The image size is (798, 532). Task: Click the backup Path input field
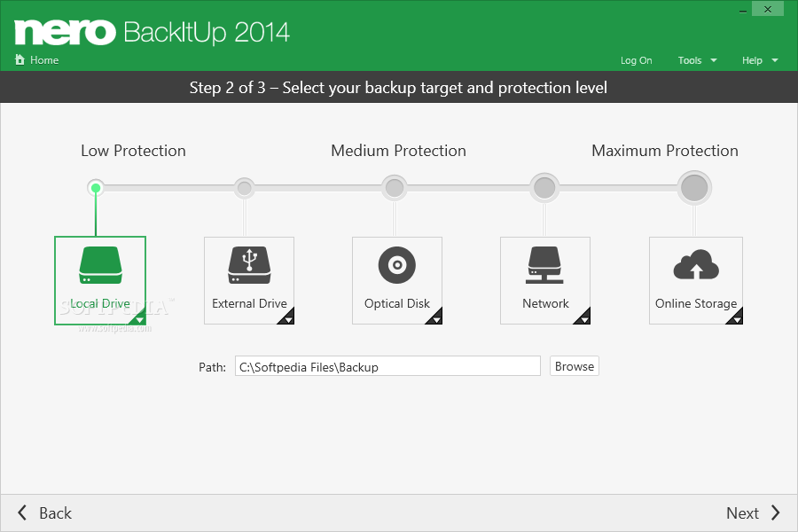(387, 366)
